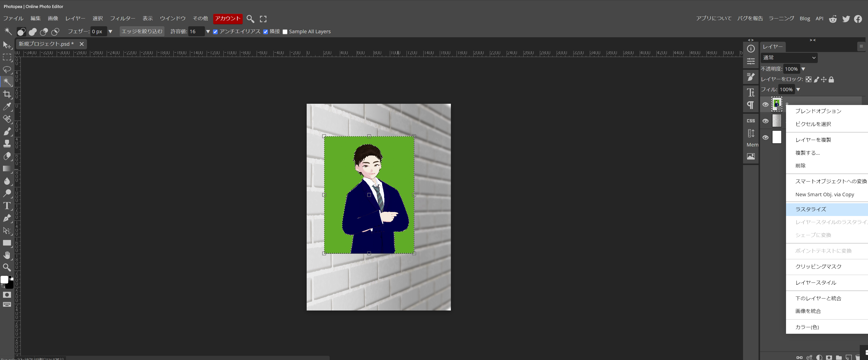Select the Crop tool

click(x=7, y=94)
